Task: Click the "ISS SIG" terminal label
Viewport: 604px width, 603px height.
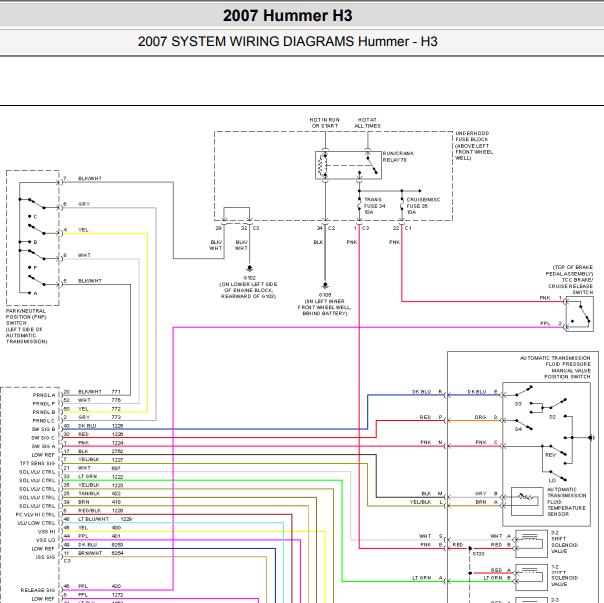Action: point(45,557)
